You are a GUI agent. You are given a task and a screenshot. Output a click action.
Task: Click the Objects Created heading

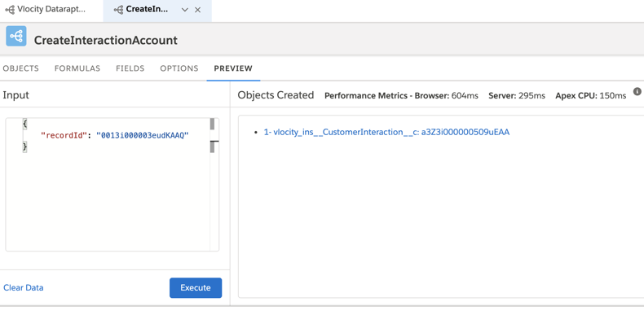point(276,95)
